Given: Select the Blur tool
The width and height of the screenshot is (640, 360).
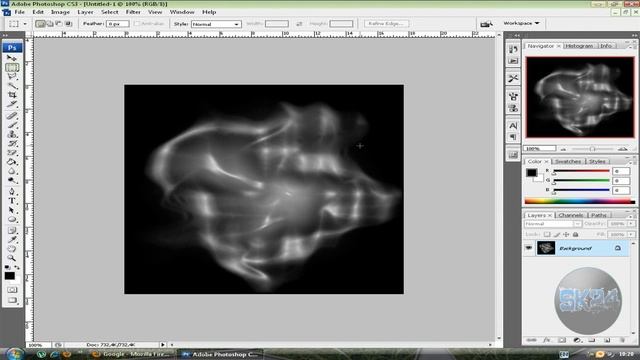Looking at the screenshot, I should [x=12, y=171].
